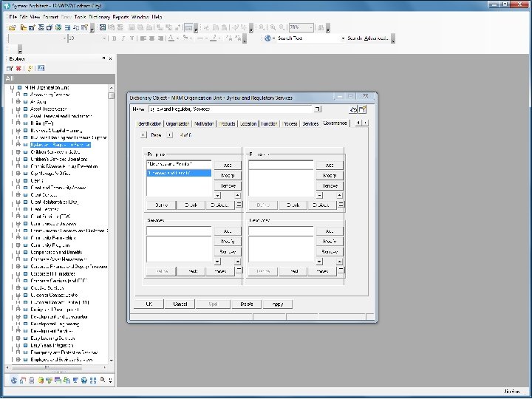Go to next page using the page arrow

(x=169, y=135)
